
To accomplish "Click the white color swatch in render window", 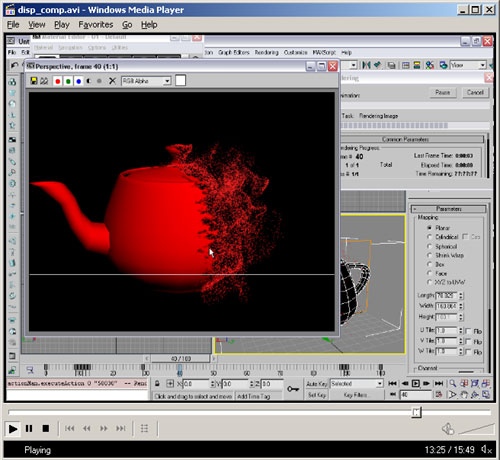I will tap(180, 81).
